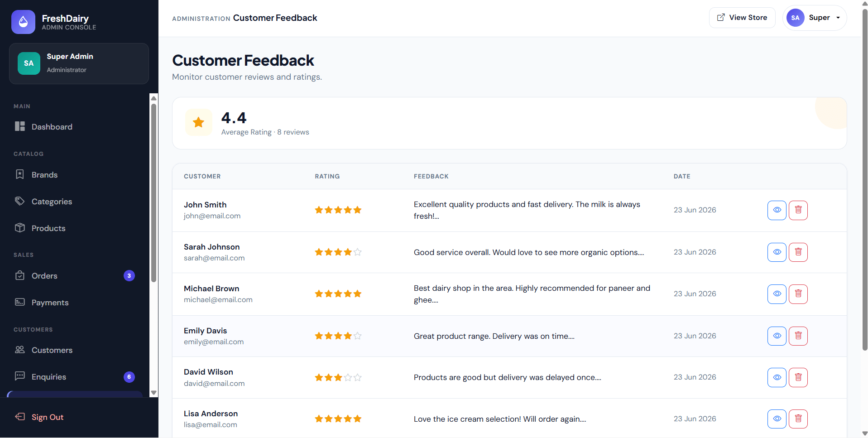The image size is (868, 438).
Task: Delete Michael Brown's review using trash icon
Action: coord(798,294)
